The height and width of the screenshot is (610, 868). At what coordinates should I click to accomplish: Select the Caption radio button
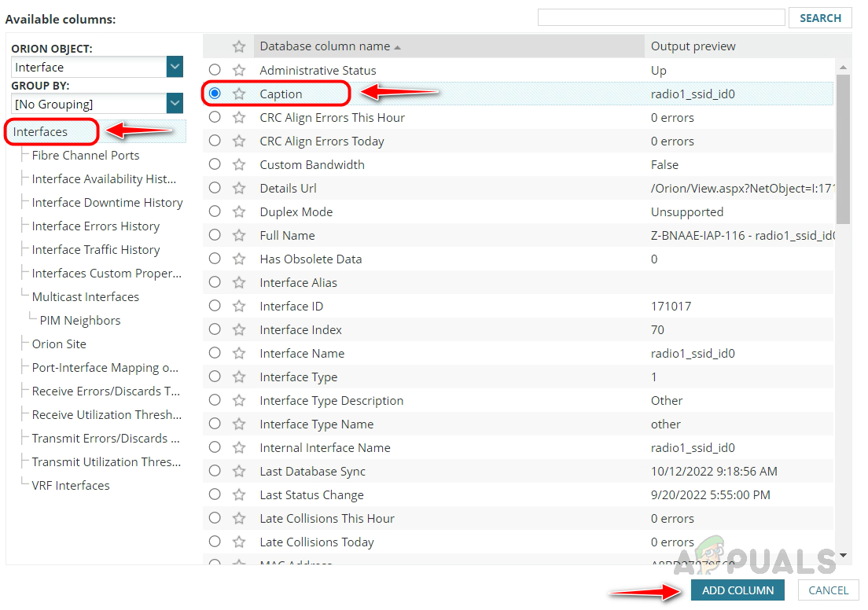[215, 94]
